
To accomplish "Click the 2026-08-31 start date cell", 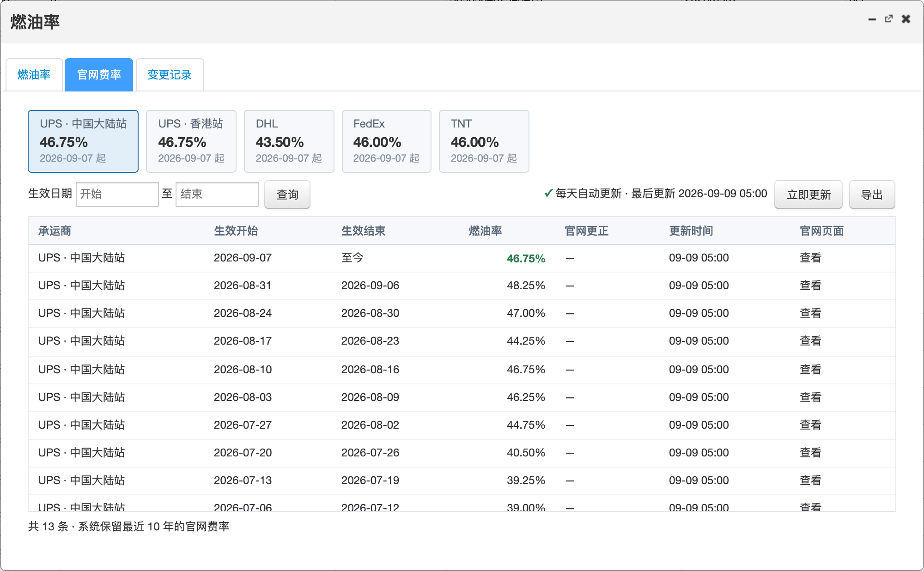I will [x=243, y=285].
